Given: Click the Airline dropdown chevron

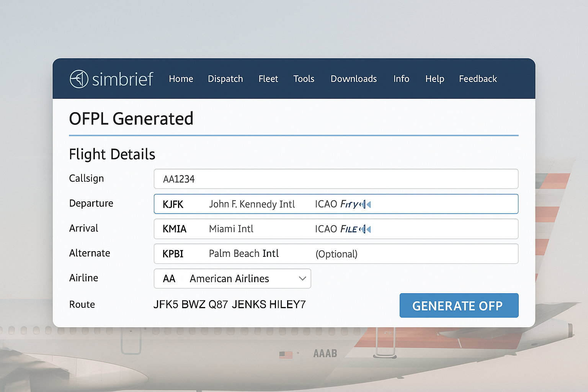Looking at the screenshot, I should tap(302, 279).
